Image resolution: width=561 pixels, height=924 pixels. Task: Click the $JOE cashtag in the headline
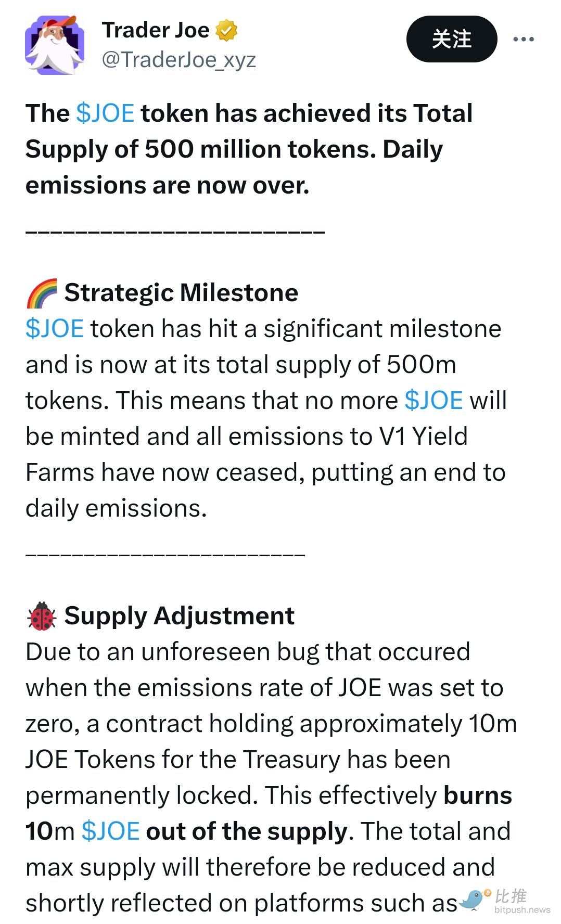pyautogui.click(x=105, y=113)
